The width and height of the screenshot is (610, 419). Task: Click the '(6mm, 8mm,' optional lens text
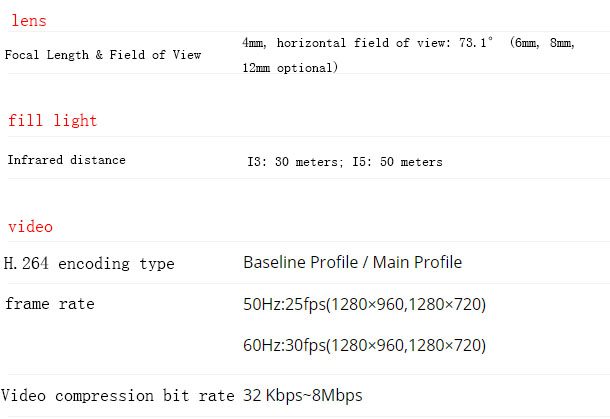[x=542, y=42]
